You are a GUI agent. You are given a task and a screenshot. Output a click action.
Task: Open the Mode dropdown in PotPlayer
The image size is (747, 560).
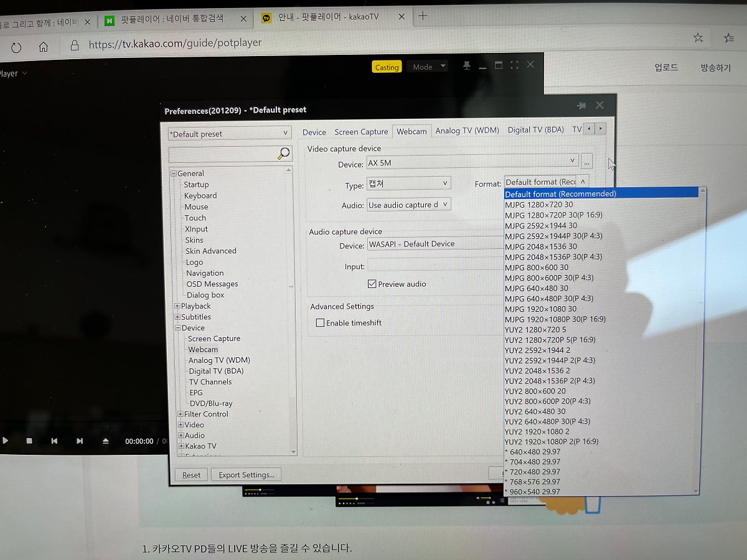pyautogui.click(x=427, y=67)
